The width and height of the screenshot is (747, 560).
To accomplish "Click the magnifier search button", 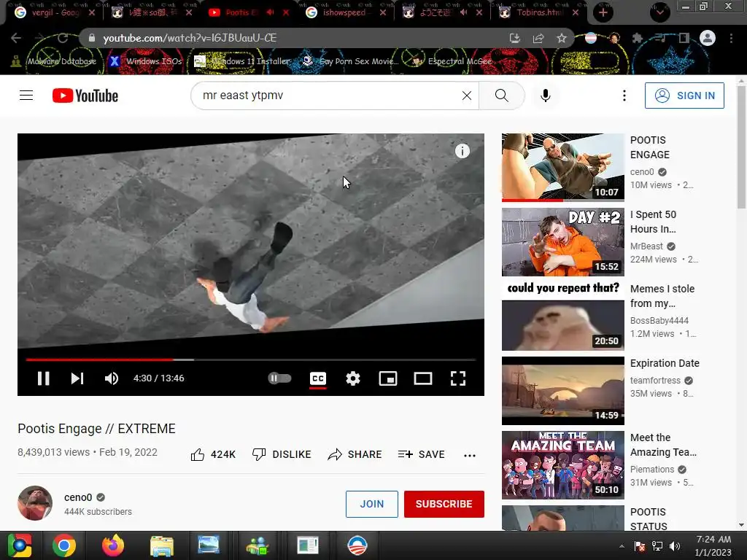I will coord(502,96).
